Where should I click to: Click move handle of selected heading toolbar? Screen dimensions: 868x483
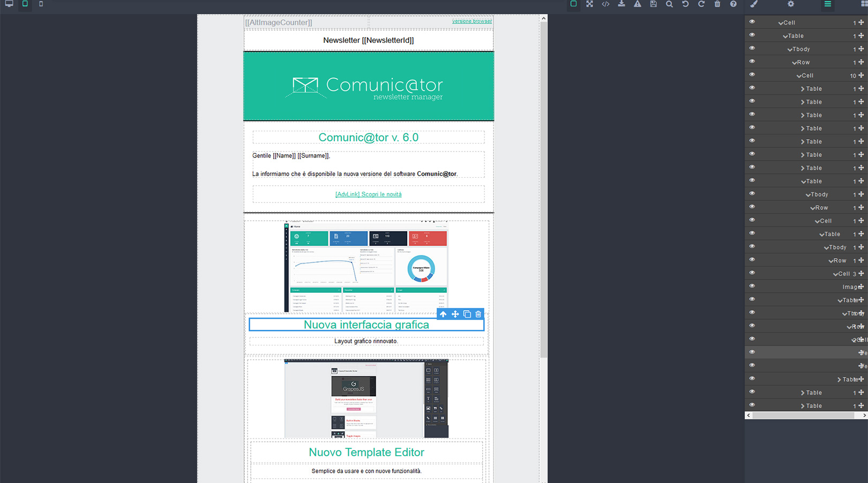(455, 314)
